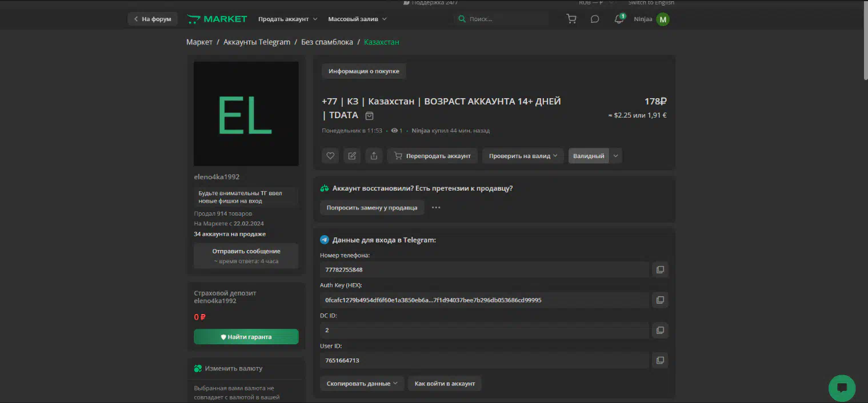Click the seller's EL avatar image
Viewport: 868px width, 403px height.
[x=246, y=114]
